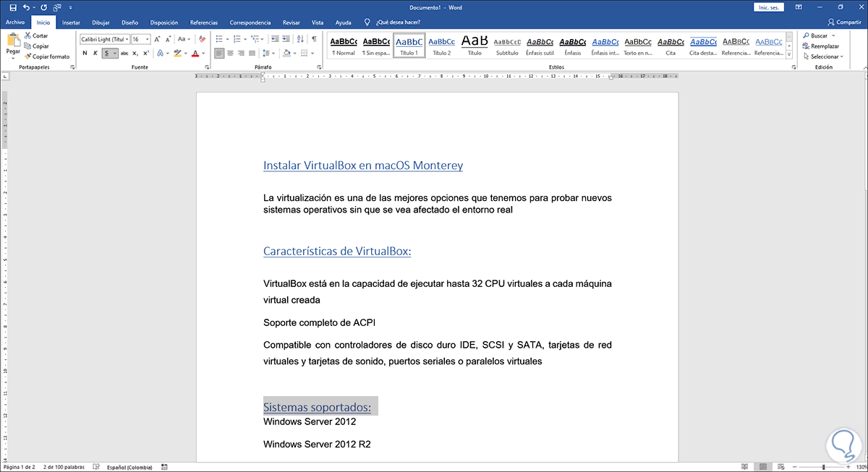
Task: Toggle underline (S) formatting
Action: [106, 53]
